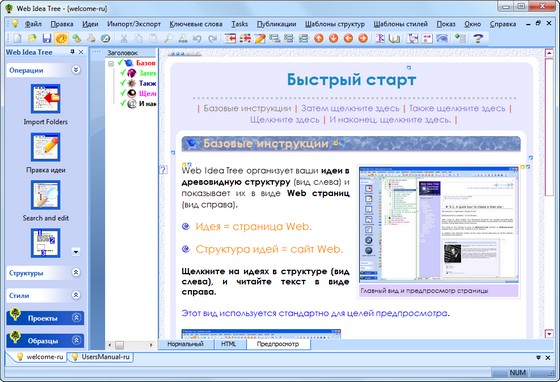Click the Import Folders icon
Image resolution: width=560 pixels, height=382 pixels.
point(45,99)
